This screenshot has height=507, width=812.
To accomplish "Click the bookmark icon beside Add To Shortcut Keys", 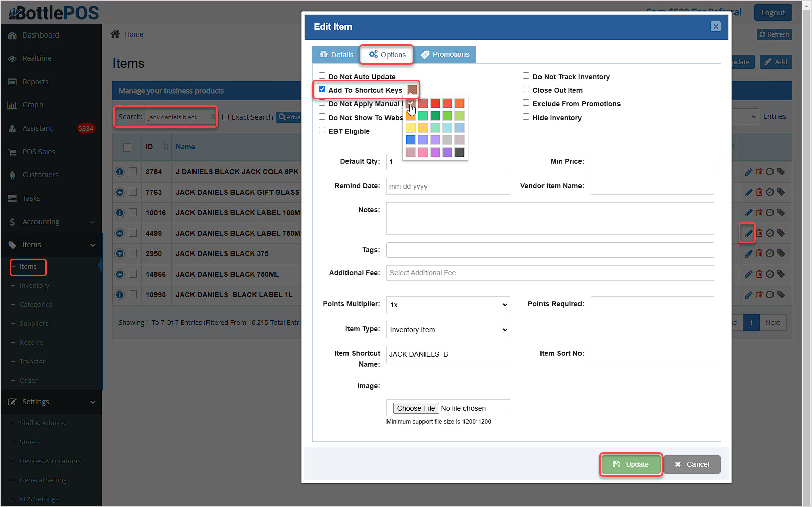I will 412,89.
